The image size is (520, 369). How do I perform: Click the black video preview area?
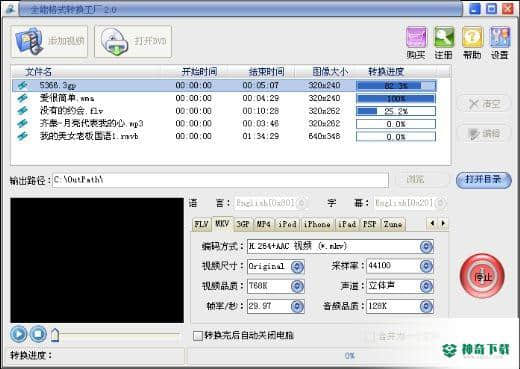[x=97, y=260]
